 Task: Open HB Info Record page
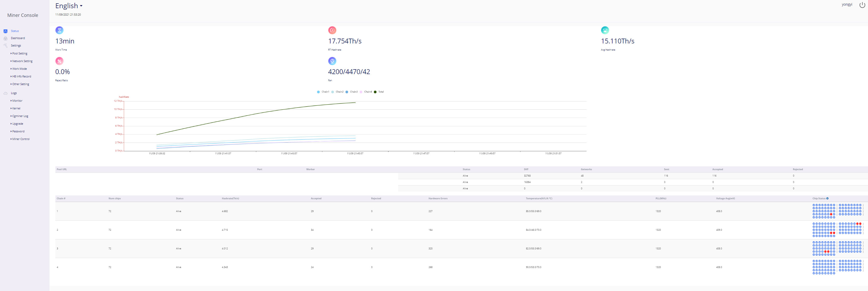coord(21,77)
